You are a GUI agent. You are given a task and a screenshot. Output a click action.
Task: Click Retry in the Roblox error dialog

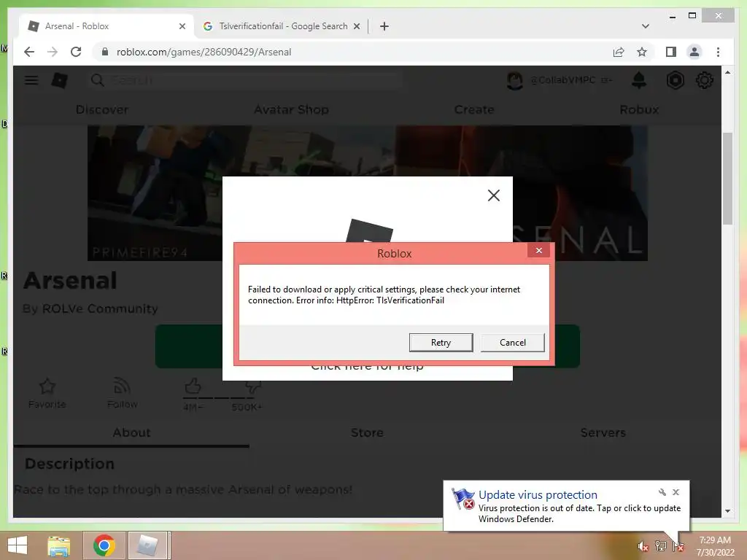pyautogui.click(x=441, y=343)
